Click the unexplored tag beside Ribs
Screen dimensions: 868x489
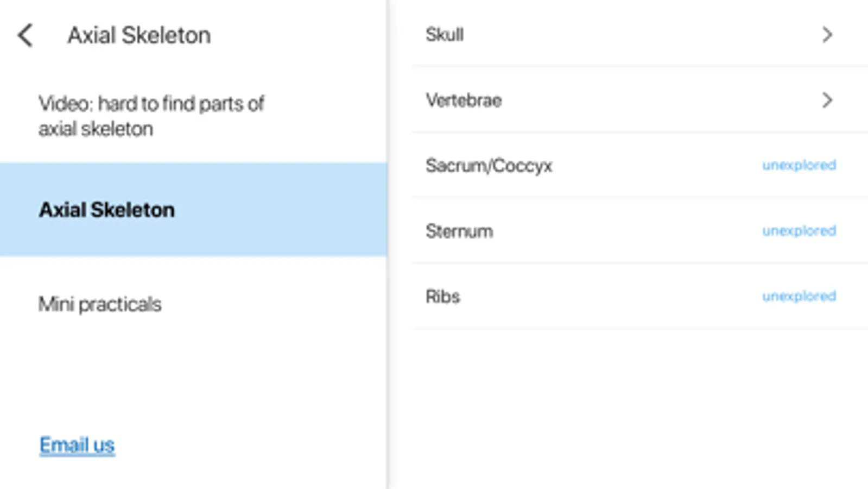tap(799, 296)
